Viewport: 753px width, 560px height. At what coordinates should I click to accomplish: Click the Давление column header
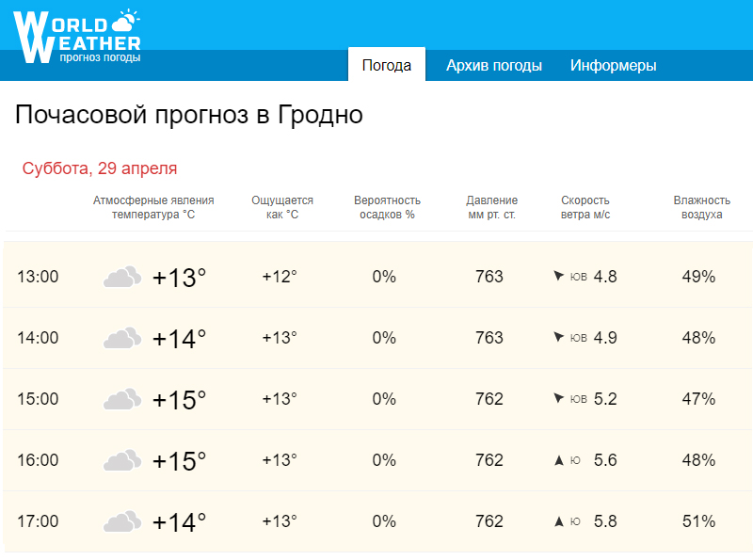coord(491,207)
